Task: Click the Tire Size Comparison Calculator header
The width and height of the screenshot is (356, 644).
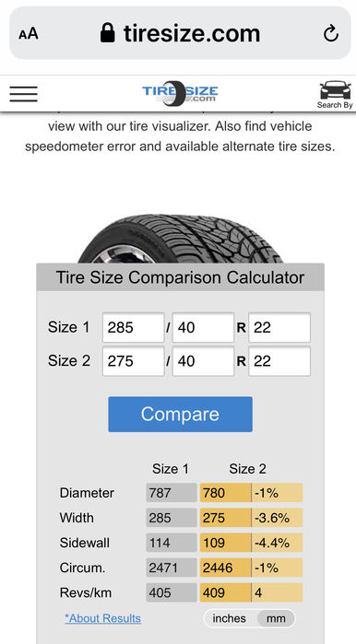Action: [180, 277]
